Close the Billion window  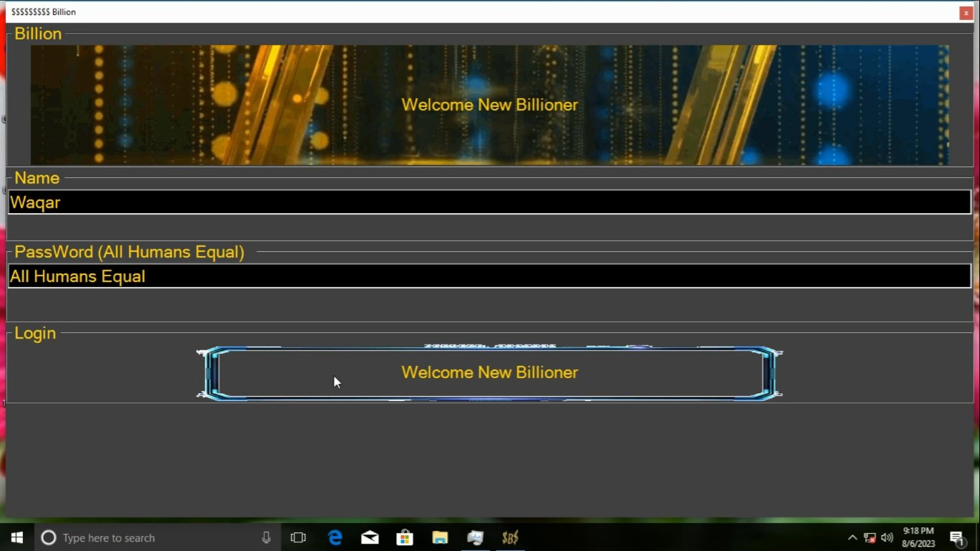(966, 13)
